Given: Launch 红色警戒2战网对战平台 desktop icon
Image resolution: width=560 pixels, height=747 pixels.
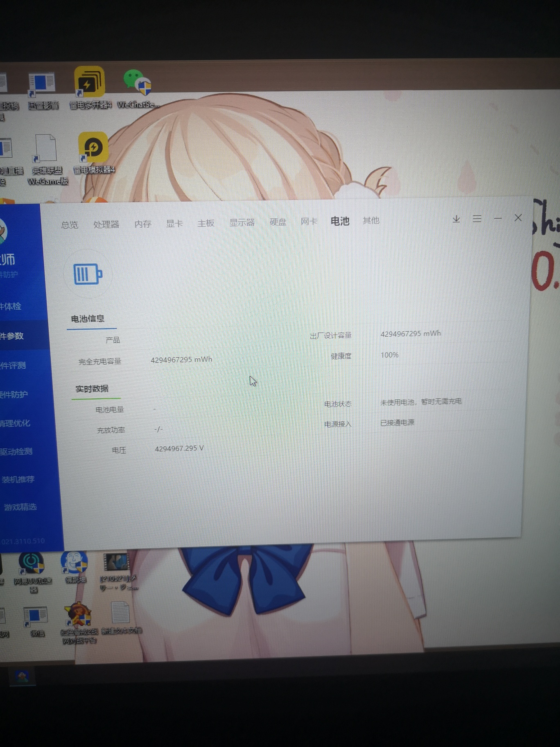Looking at the screenshot, I should 79,622.
